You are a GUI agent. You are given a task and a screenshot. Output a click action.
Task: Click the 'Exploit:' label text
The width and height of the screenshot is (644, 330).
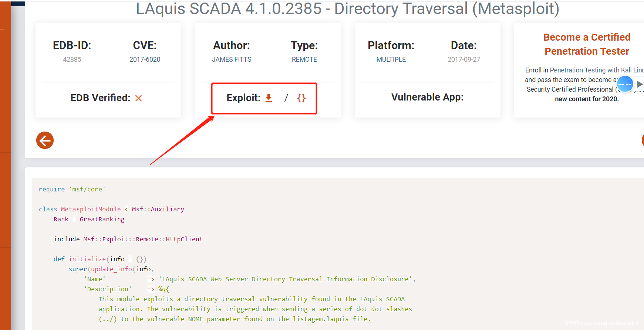pos(243,98)
